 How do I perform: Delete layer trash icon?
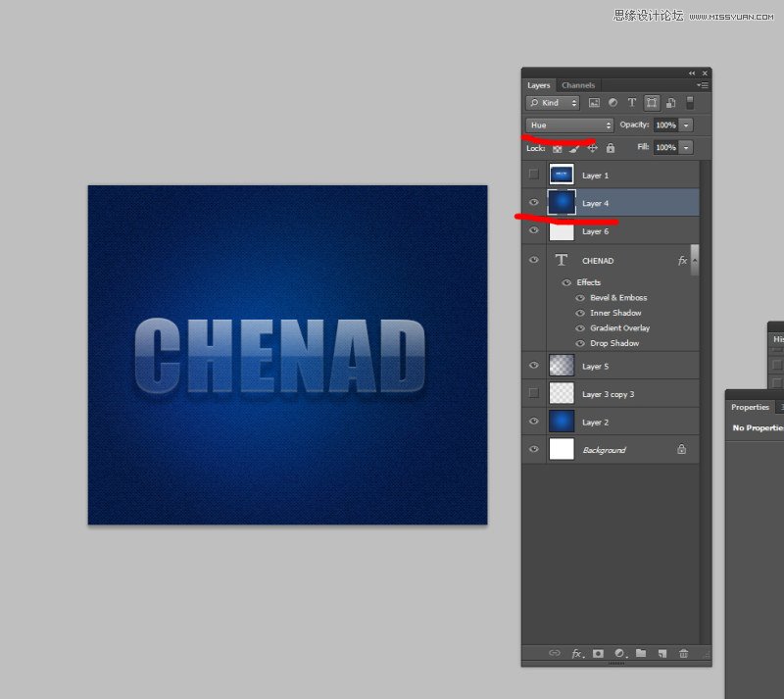[x=683, y=653]
